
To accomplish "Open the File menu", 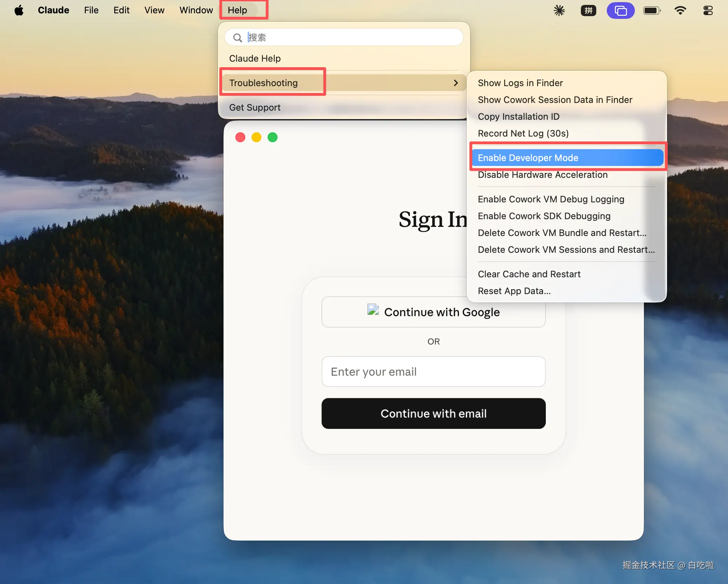I will point(91,11).
